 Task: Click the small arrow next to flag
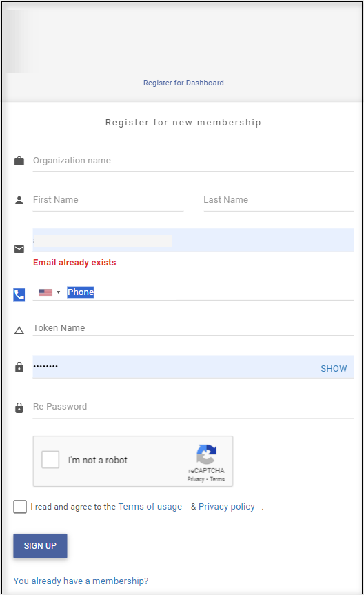(x=58, y=292)
